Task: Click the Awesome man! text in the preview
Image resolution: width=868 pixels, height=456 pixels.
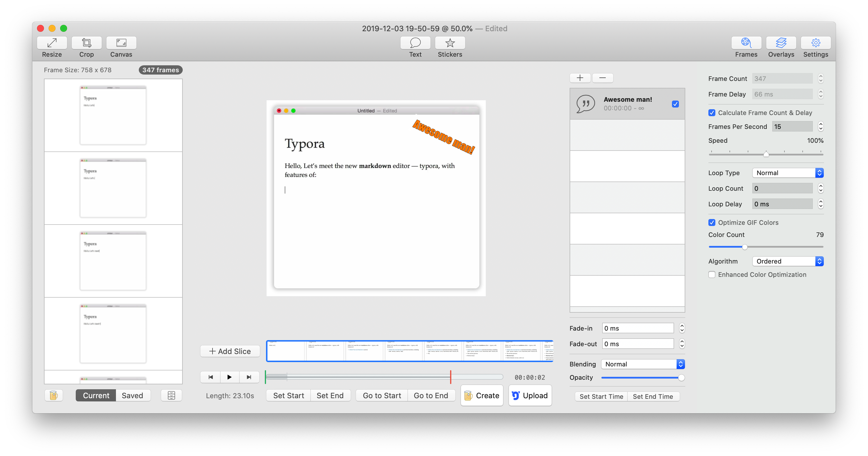Action: point(444,137)
